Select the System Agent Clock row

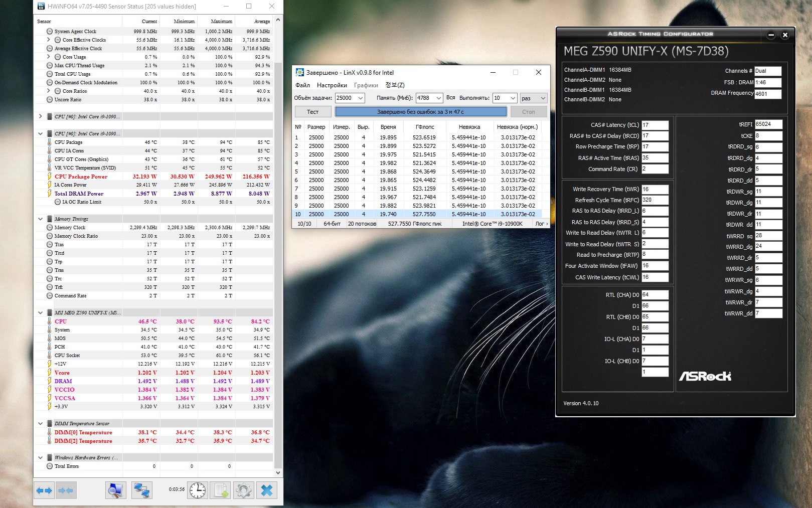[154, 31]
